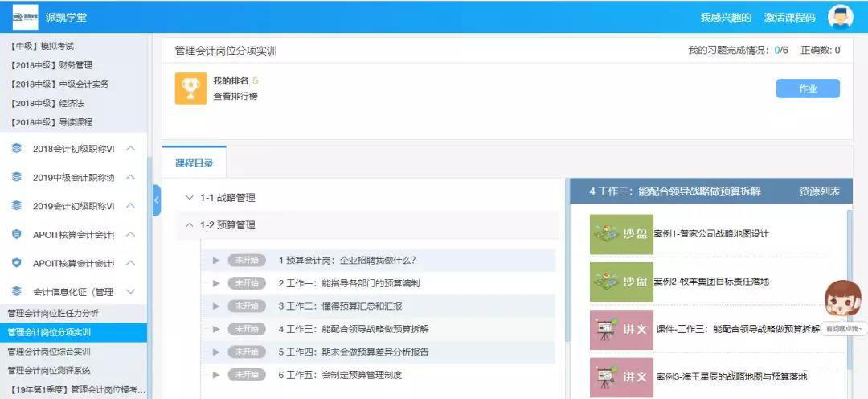Click the trophy ranking icon
This screenshot has width=868, height=399.
click(191, 88)
